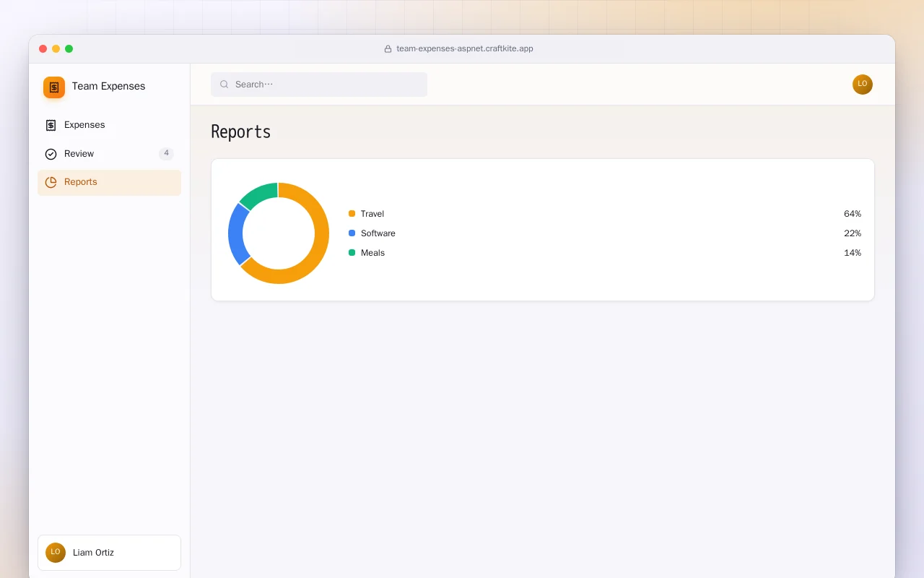Screen dimensions: 924x578
Task: Click the Team Expenses app logo icon
Action: coord(54,87)
